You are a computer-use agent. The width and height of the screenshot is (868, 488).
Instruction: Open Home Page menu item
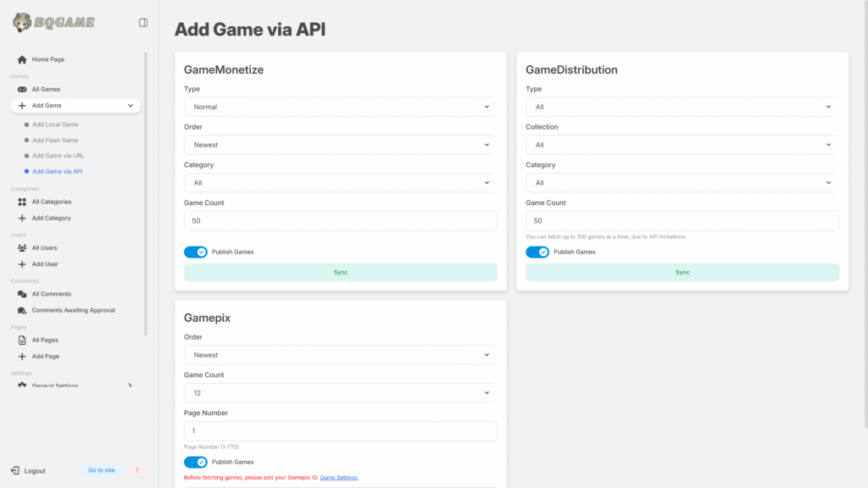[x=47, y=59]
